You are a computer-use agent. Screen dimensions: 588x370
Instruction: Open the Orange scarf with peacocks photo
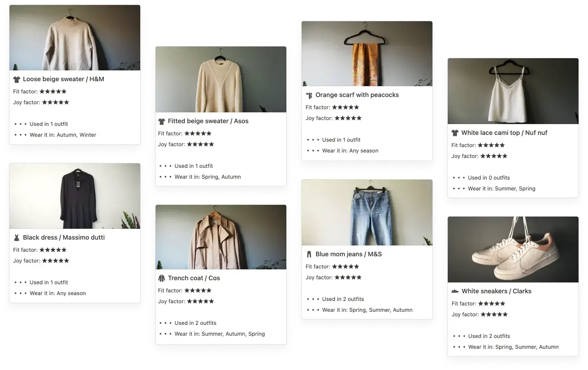pos(367,54)
